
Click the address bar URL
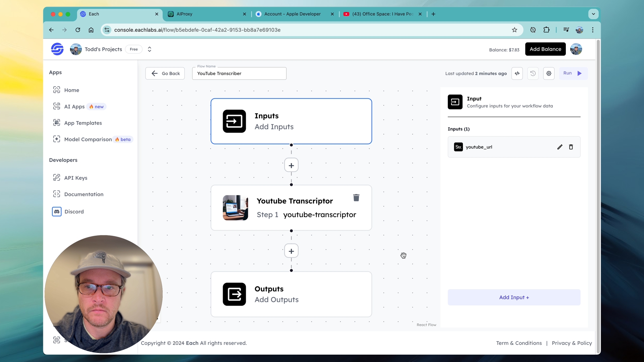197,30
